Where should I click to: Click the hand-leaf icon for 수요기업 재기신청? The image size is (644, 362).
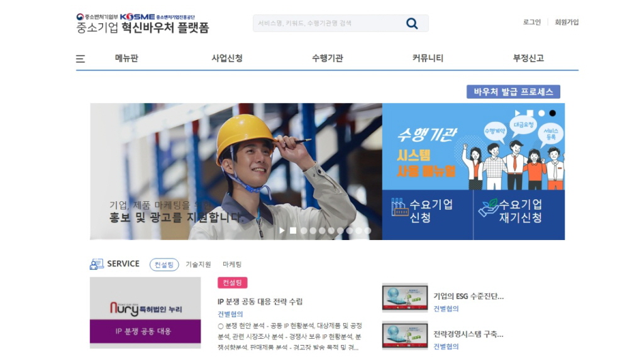(488, 208)
